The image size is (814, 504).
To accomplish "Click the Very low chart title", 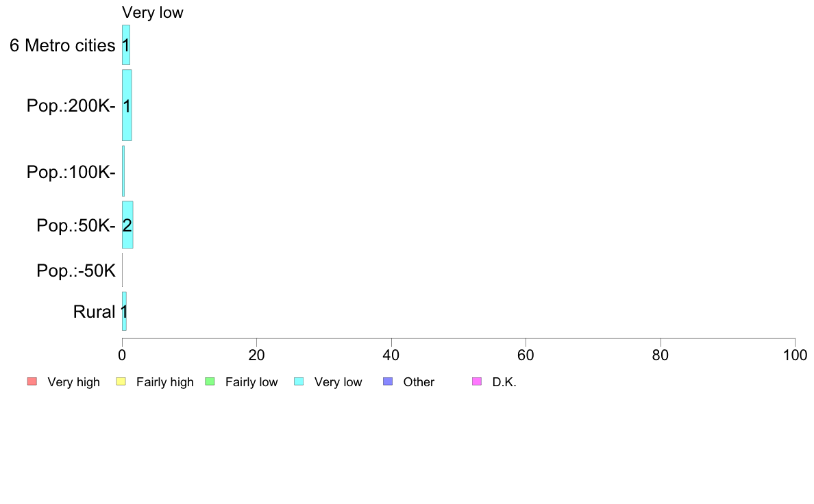I will (153, 12).
